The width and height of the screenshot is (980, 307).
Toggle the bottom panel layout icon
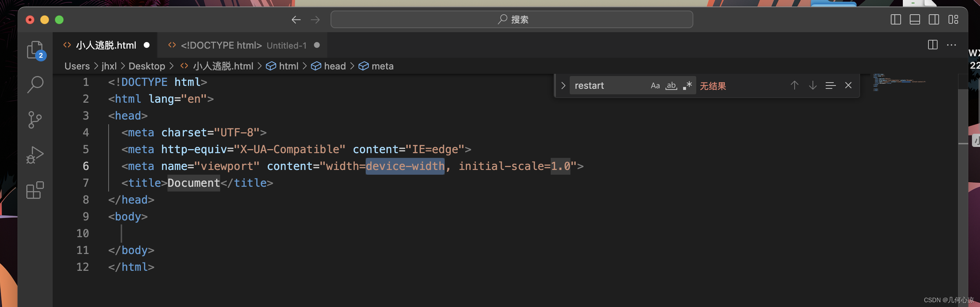(915, 20)
